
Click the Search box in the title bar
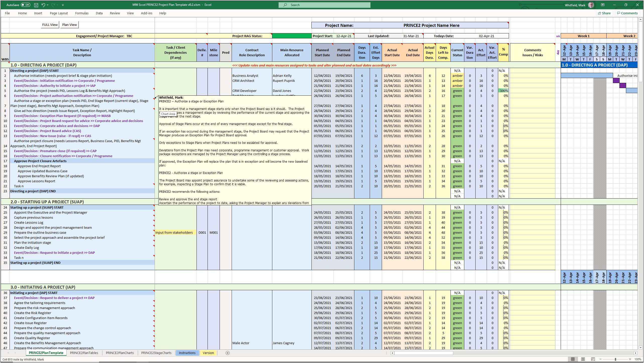click(x=324, y=5)
